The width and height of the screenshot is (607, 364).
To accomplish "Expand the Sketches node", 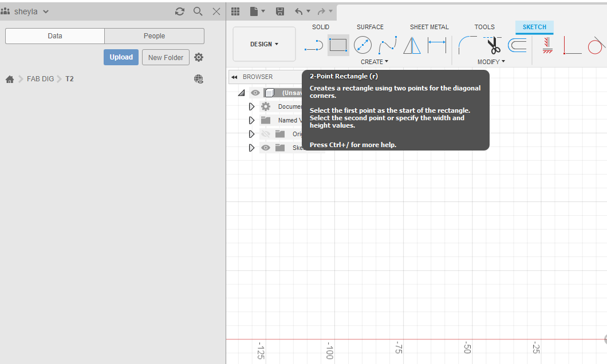I will pyautogui.click(x=251, y=148).
